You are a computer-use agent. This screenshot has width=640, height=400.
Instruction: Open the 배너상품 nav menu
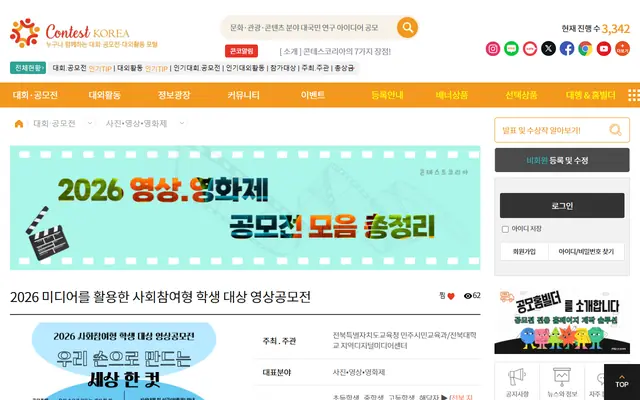click(x=451, y=95)
